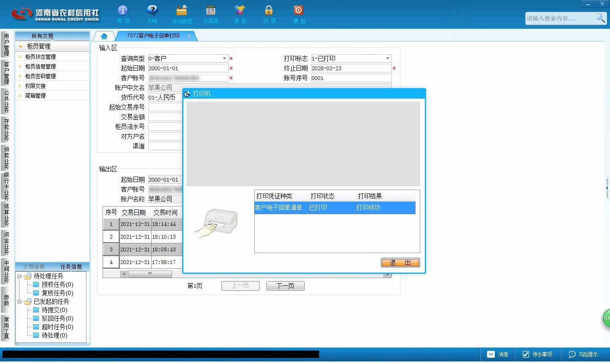Click the 换肤 skin change icon
Viewport: 610px width, 364px height.
[240, 14]
